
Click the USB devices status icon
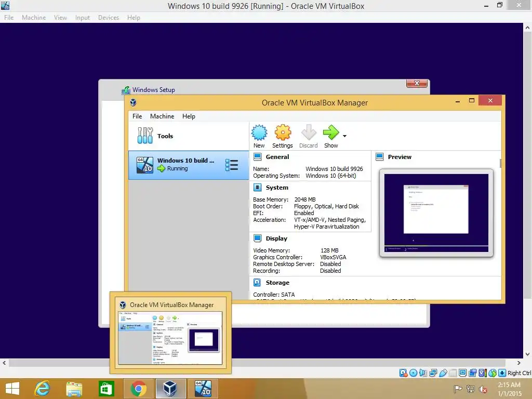pyautogui.click(x=443, y=373)
